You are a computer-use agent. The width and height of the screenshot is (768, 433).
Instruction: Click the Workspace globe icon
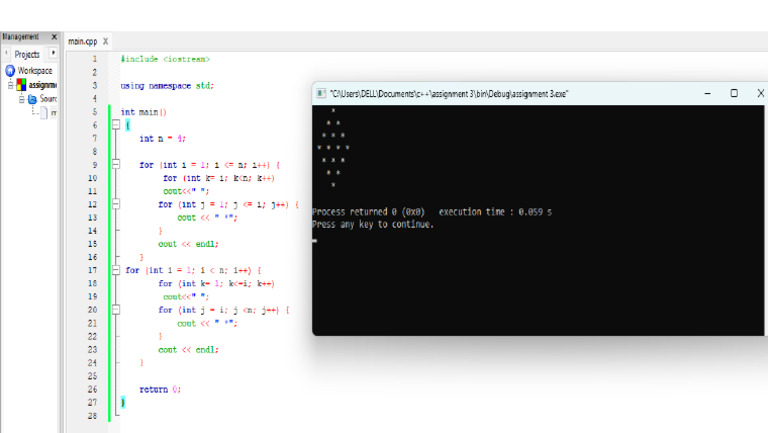pyautogui.click(x=10, y=71)
